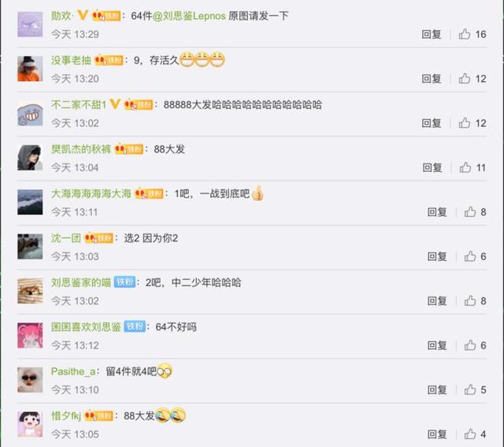Image resolution: width=504 pixels, height=447 pixels.
Task: Like 惜夕fkj's 88大发 comment
Action: point(470,434)
